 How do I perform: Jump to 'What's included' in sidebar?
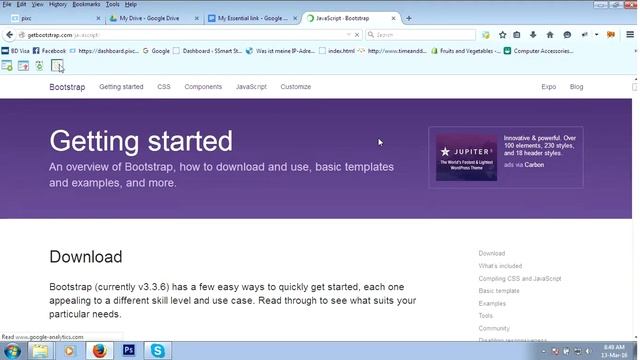(x=500, y=266)
